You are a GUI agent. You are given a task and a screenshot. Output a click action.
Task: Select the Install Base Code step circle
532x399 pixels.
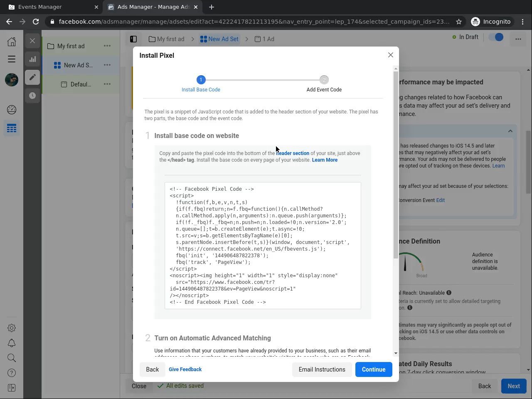(201, 80)
